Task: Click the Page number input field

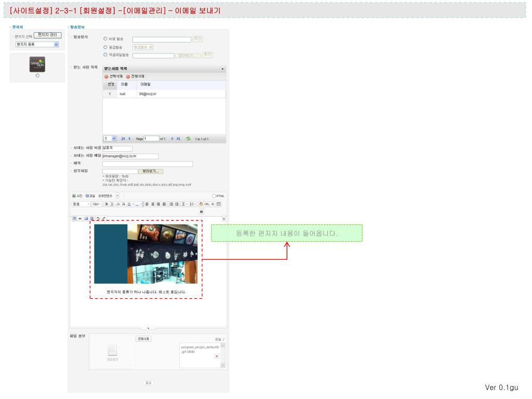Action: (151, 138)
